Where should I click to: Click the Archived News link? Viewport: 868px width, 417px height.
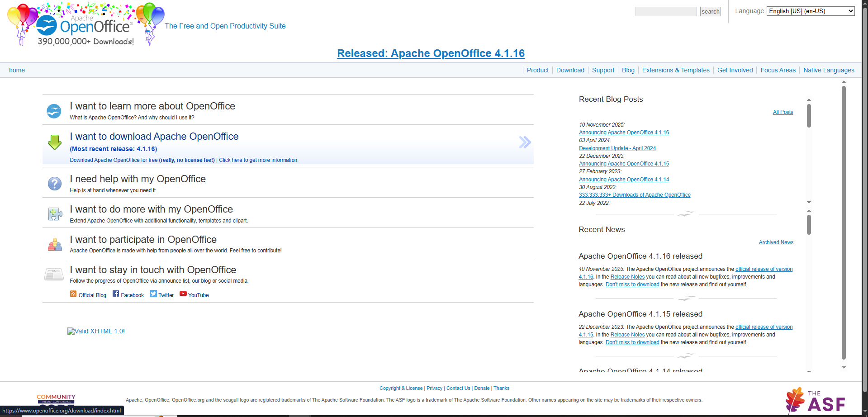pos(776,242)
